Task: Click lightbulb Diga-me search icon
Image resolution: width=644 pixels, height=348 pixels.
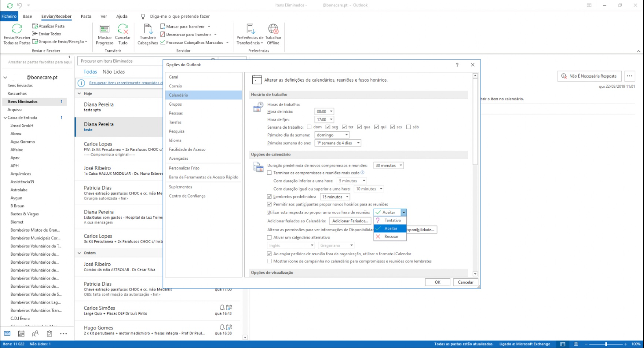Action: point(143,16)
